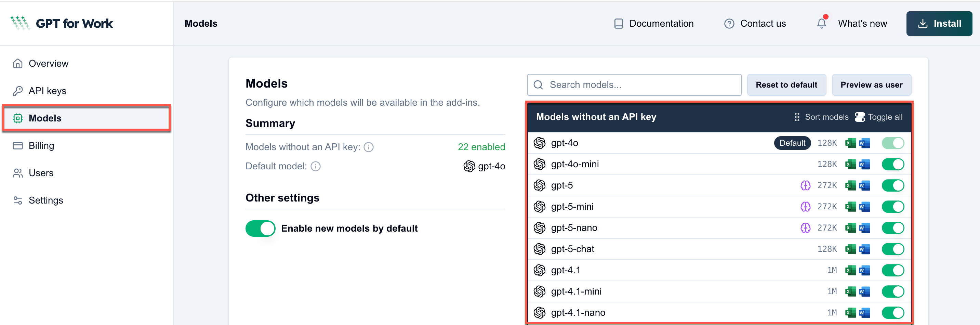Click the reasoning brain icon on gpt-5 row
Viewport: 980px width, 325px height.
pos(805,185)
